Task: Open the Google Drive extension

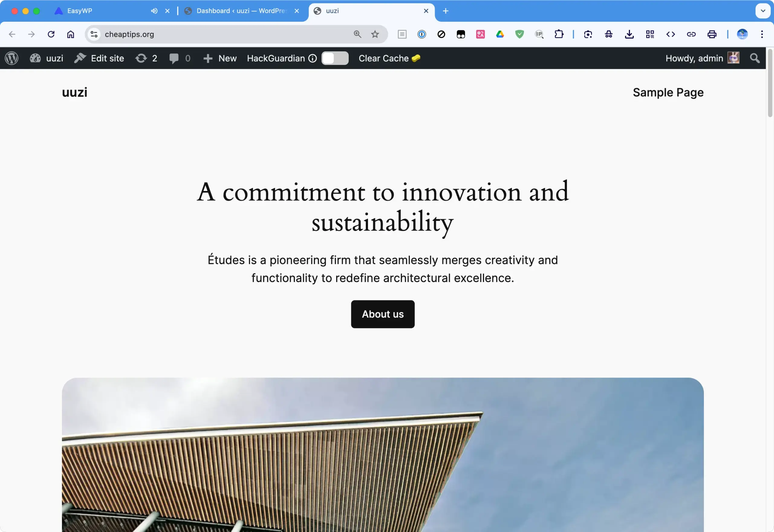Action: (x=500, y=34)
